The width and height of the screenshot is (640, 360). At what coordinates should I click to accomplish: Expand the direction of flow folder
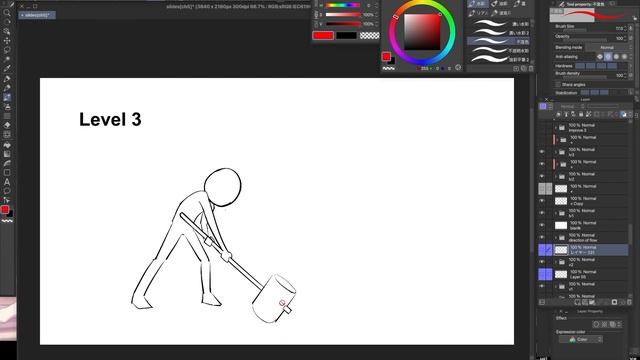pos(556,238)
